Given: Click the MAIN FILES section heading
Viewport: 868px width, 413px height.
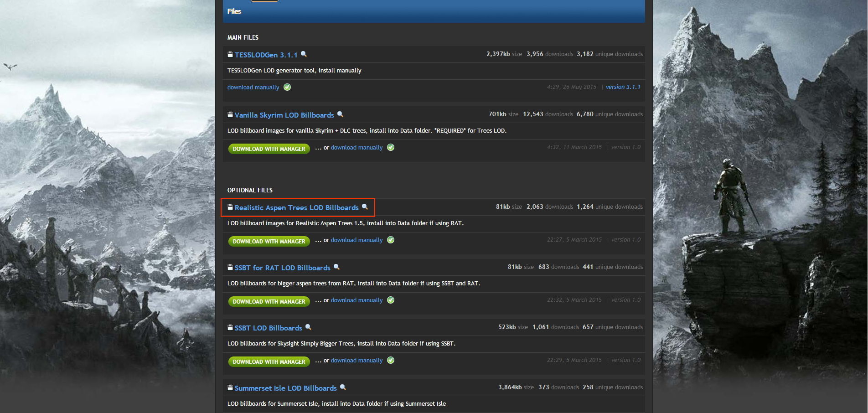Looking at the screenshot, I should pyautogui.click(x=243, y=37).
